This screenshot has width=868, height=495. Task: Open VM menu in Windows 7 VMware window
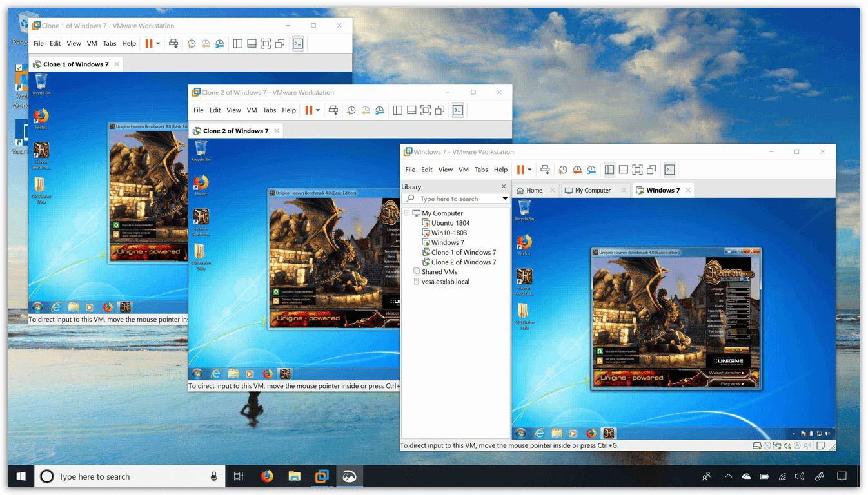(464, 170)
